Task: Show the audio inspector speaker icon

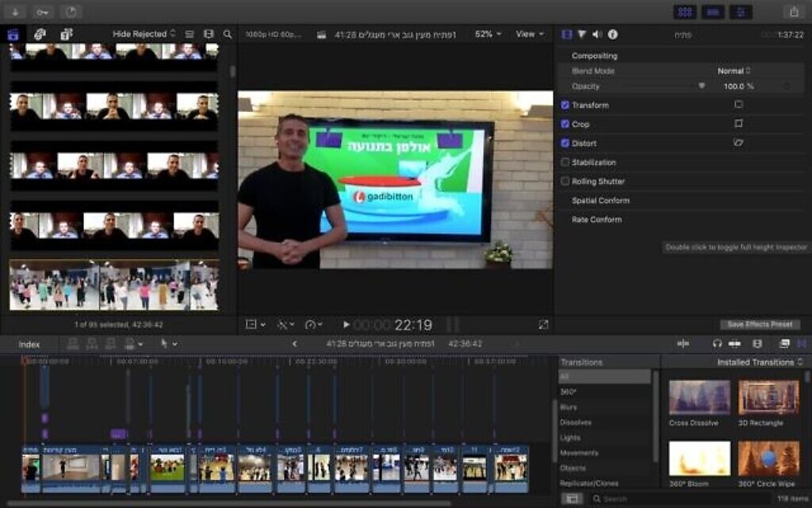Action: tap(597, 34)
